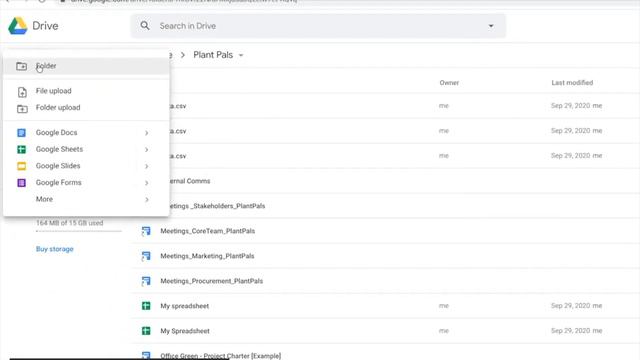Select My Spreadsheet capitalized file
640x360 pixels.
pos(185,331)
